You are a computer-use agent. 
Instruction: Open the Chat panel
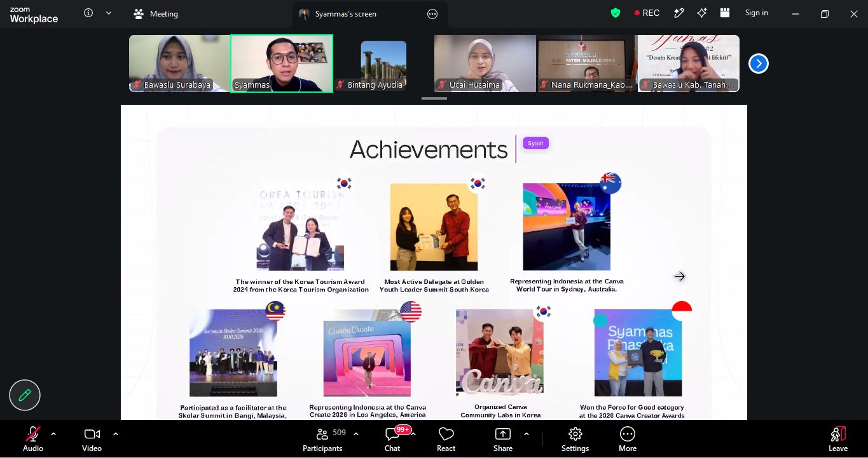coord(392,439)
